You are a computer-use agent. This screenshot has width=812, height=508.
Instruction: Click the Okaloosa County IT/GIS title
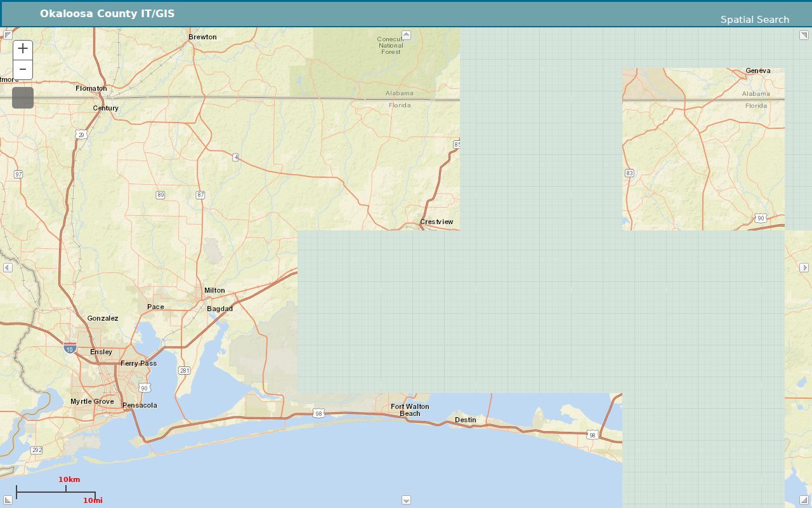(x=107, y=13)
